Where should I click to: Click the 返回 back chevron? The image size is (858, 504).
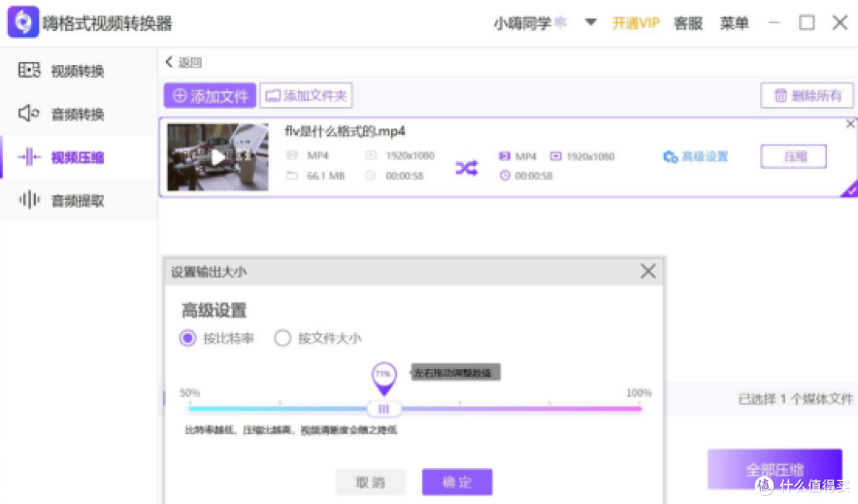(169, 62)
